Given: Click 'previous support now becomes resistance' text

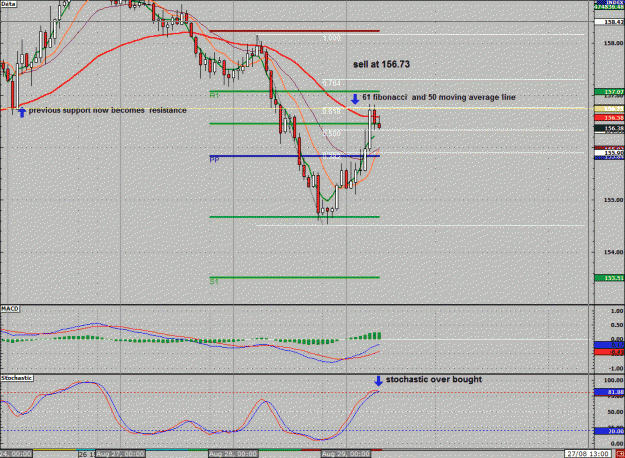Looking at the screenshot, I should pos(108,110).
